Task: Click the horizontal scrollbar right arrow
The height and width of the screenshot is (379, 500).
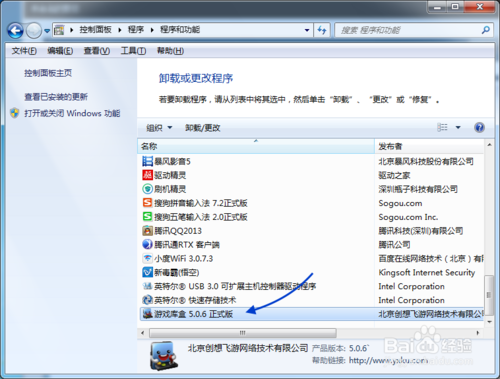Action: [x=478, y=333]
